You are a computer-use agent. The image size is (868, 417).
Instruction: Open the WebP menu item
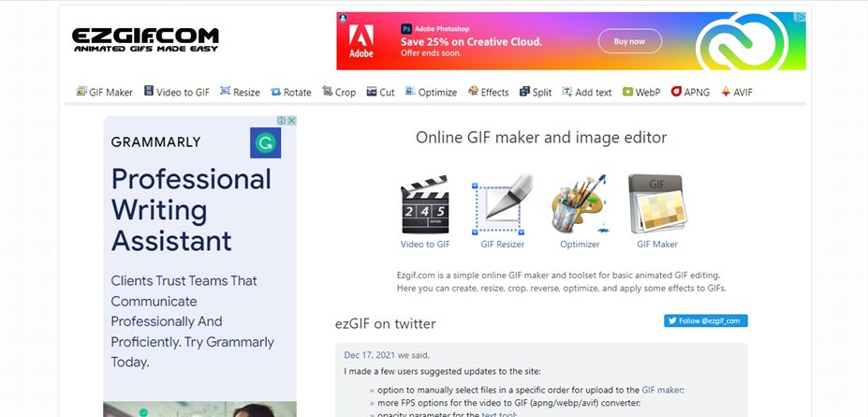[x=641, y=92]
